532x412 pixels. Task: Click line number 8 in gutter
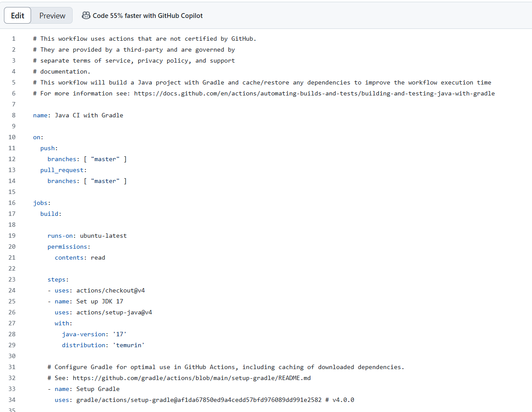coord(14,115)
